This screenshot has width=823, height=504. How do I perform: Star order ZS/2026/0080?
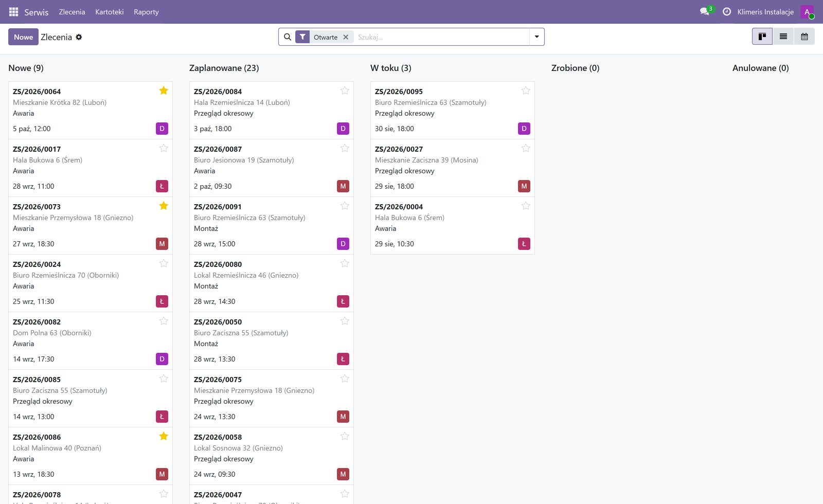345,263
